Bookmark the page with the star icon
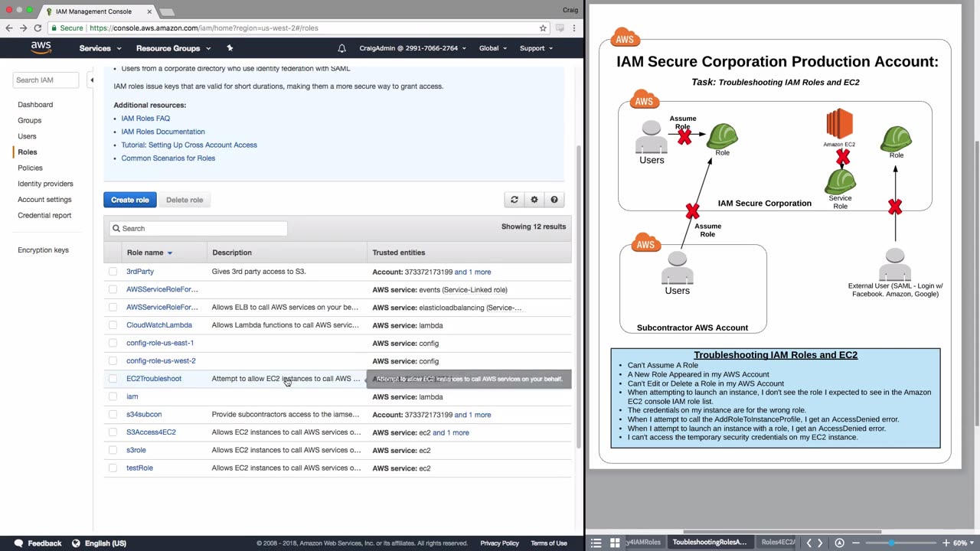The image size is (980, 551). [543, 28]
